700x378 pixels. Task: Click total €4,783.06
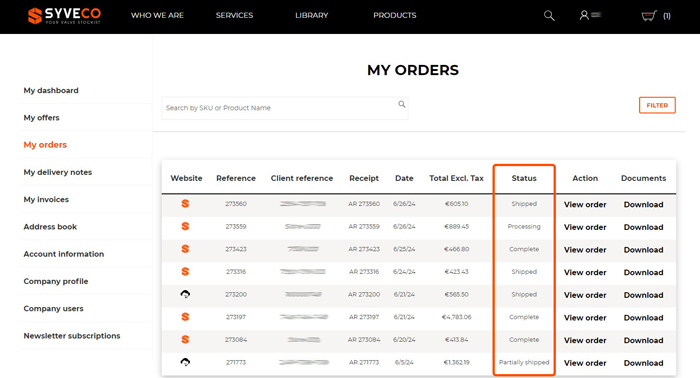point(456,317)
